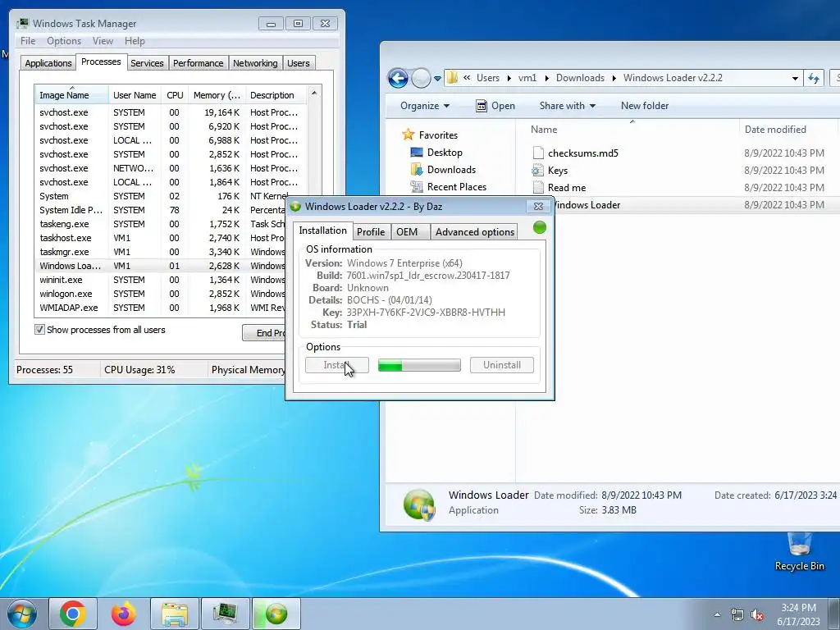Switch to the Profile tab in Loader
The width and height of the screenshot is (840, 630).
click(x=371, y=232)
